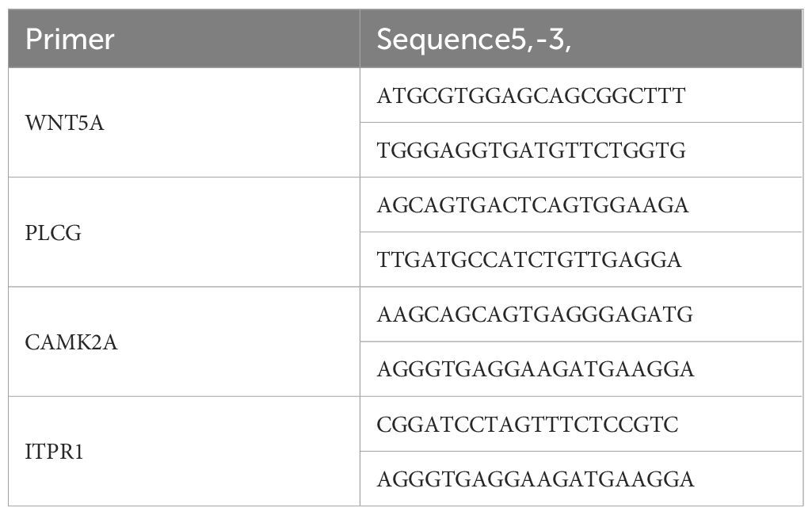Click the gray table header bar
Viewport: 812px width, 515px height.
pos(406,38)
